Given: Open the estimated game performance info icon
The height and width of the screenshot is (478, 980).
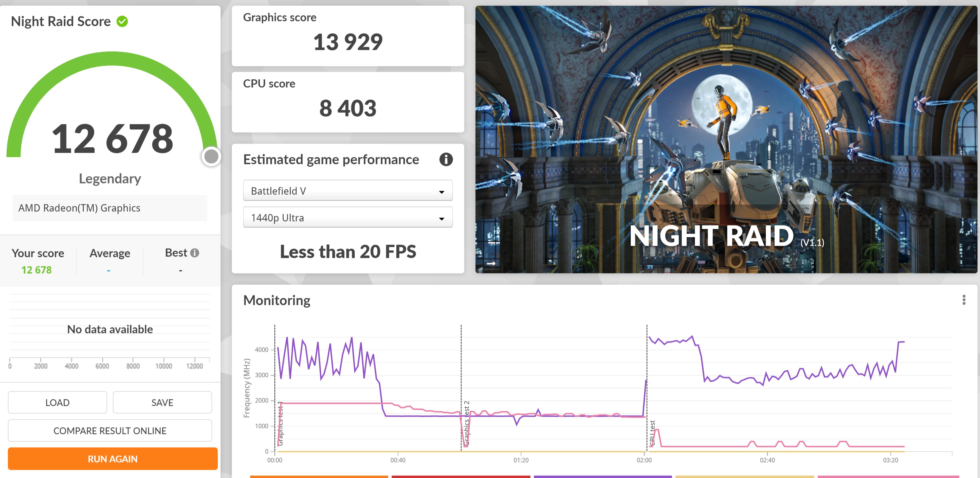Looking at the screenshot, I should pos(446,160).
